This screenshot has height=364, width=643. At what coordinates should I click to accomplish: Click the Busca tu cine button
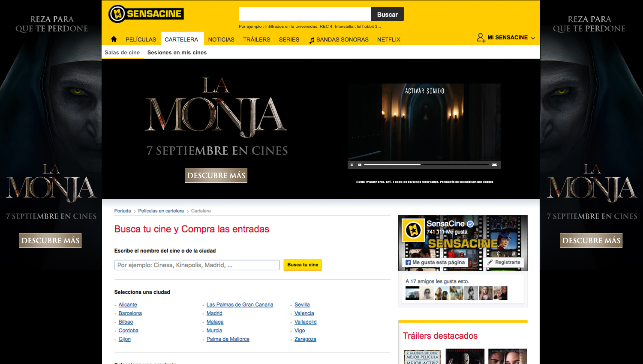coord(303,265)
